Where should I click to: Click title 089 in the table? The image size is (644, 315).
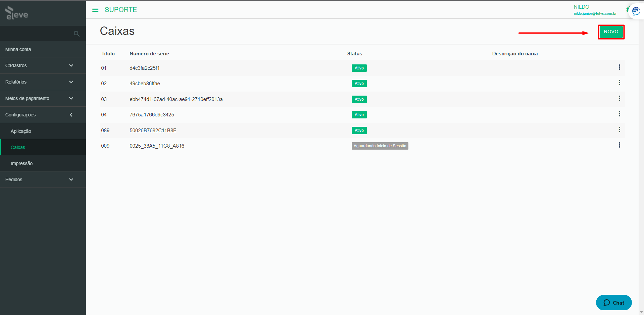click(x=105, y=130)
